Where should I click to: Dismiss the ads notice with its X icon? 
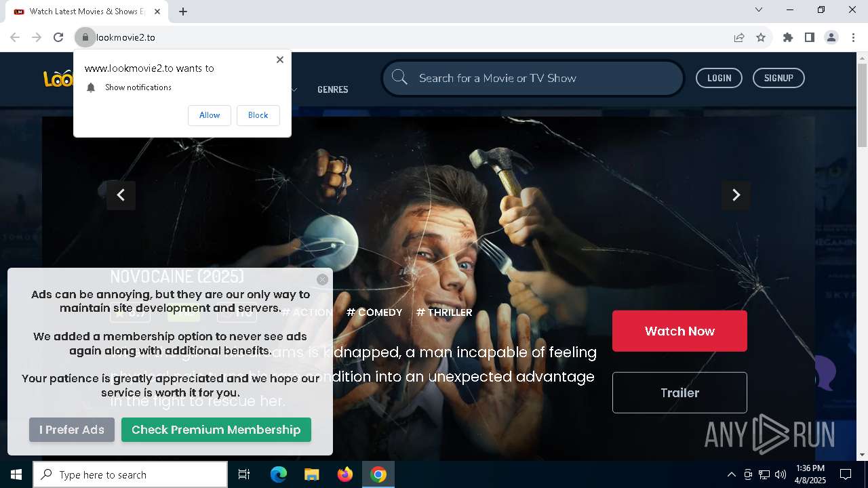[x=322, y=279]
